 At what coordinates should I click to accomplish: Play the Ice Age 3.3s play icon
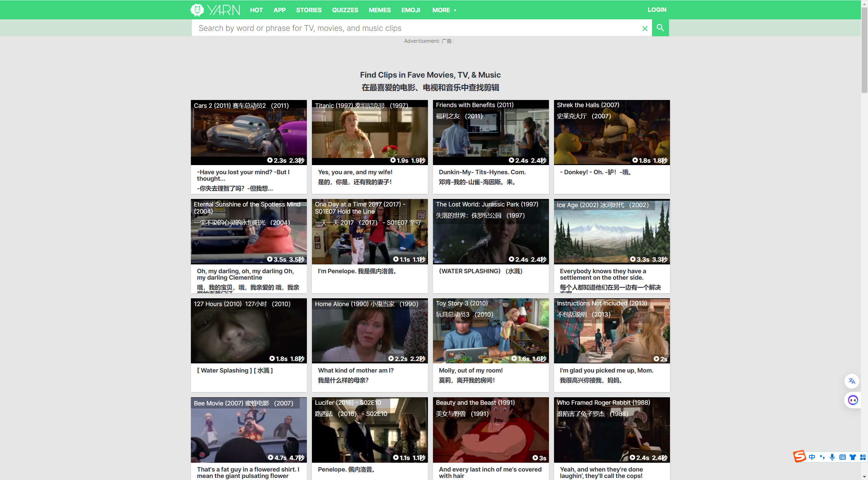tap(633, 259)
